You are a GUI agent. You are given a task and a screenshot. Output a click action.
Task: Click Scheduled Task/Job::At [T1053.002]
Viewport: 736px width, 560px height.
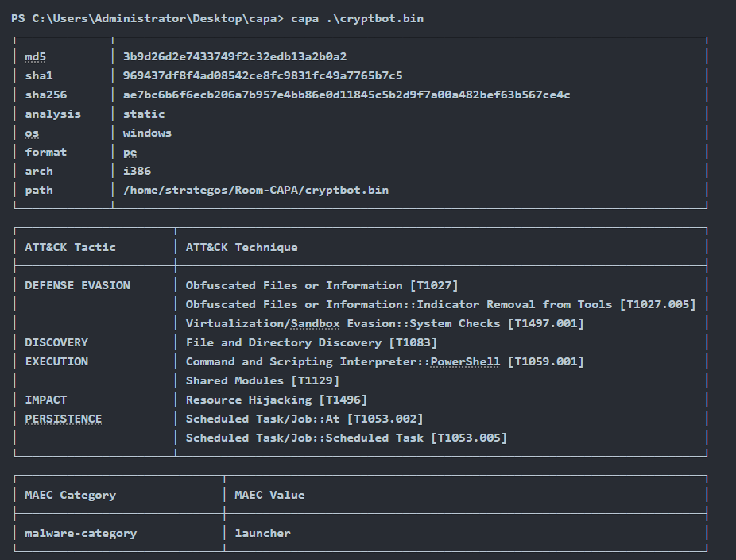[x=304, y=419]
